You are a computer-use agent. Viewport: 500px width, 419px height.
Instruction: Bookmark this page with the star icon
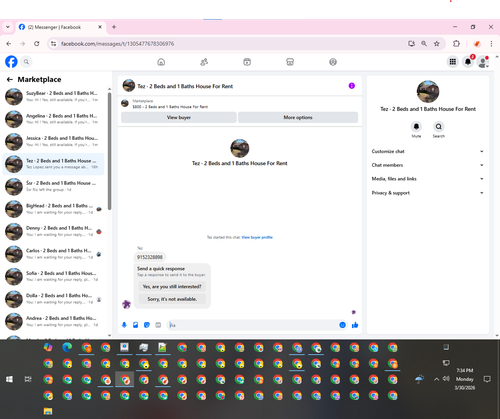click(437, 44)
